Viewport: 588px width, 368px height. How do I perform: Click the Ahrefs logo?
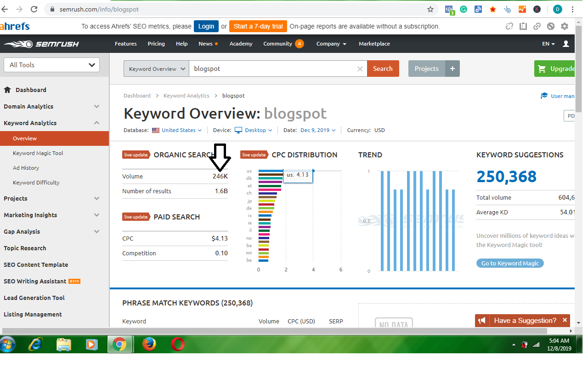tap(15, 26)
